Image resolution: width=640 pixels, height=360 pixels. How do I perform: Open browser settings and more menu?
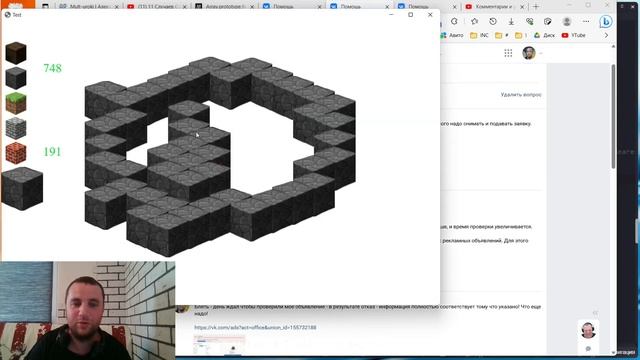point(586,21)
